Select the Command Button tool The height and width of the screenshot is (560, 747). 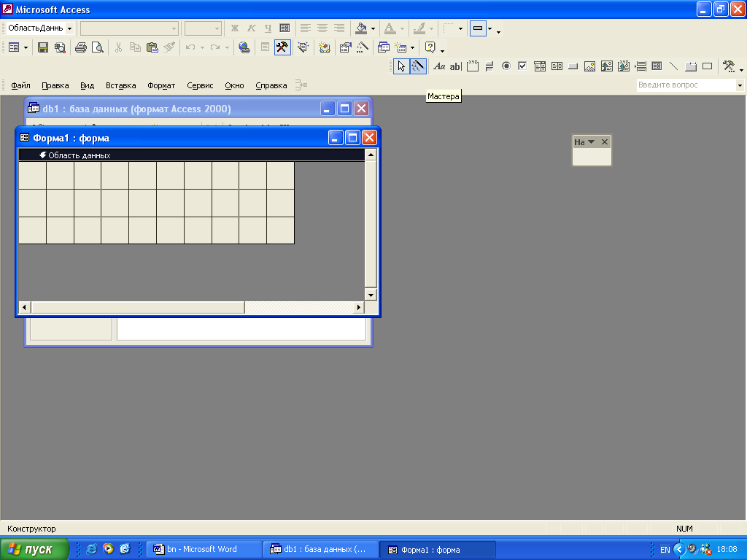573,66
